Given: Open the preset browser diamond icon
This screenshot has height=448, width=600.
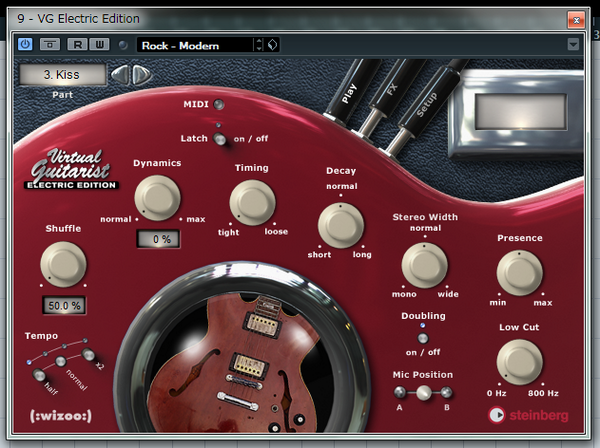Looking at the screenshot, I should click(x=272, y=45).
